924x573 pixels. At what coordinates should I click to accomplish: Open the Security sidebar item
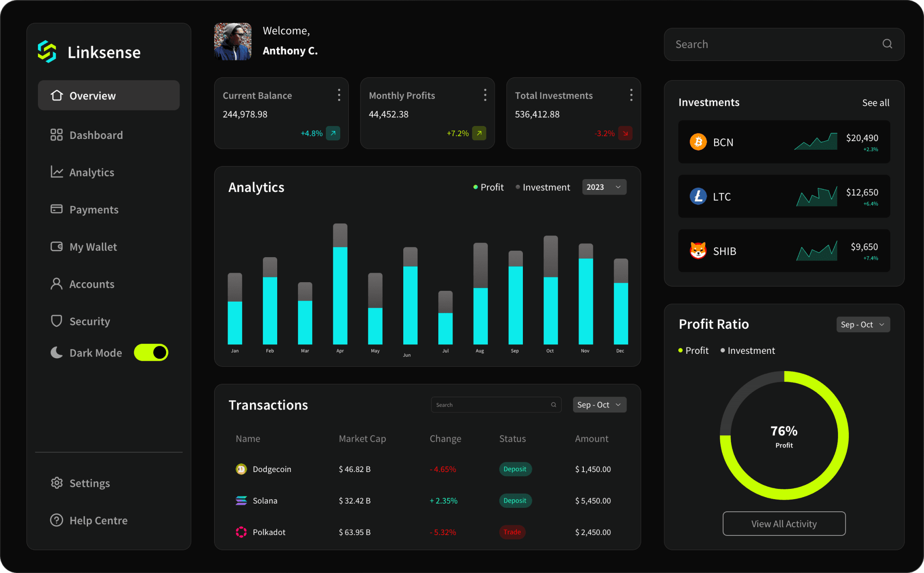(x=89, y=321)
